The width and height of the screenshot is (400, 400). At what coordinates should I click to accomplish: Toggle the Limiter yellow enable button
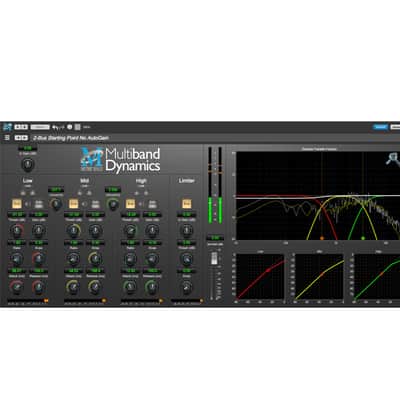coord(187,204)
